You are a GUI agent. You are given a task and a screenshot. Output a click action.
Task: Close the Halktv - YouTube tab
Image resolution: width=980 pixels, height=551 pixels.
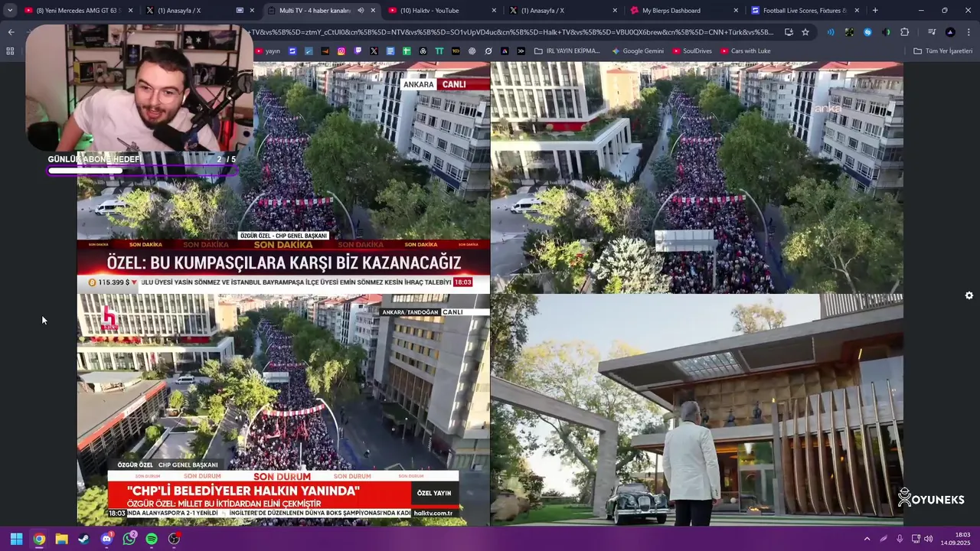click(x=494, y=11)
